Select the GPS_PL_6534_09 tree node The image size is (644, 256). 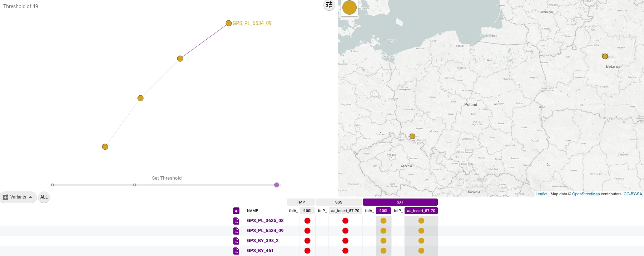pos(229,23)
